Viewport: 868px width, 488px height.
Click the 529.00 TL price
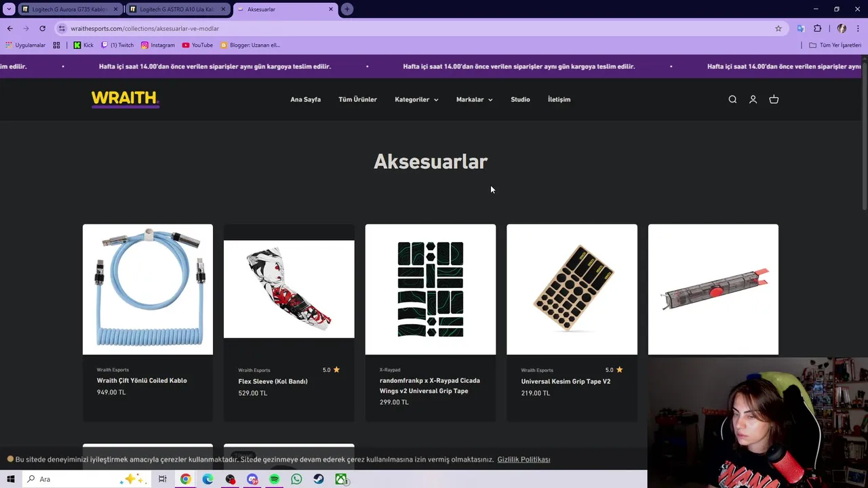tap(253, 393)
